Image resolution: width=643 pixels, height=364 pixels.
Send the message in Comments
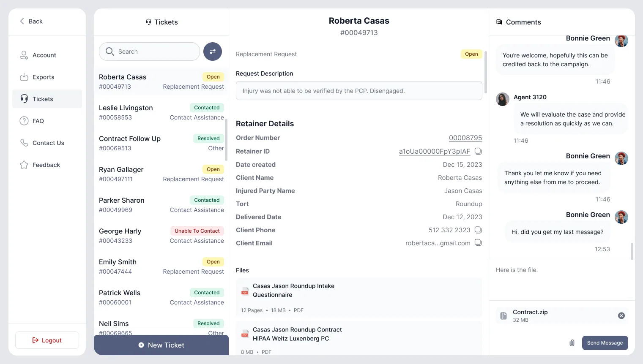[605, 343]
